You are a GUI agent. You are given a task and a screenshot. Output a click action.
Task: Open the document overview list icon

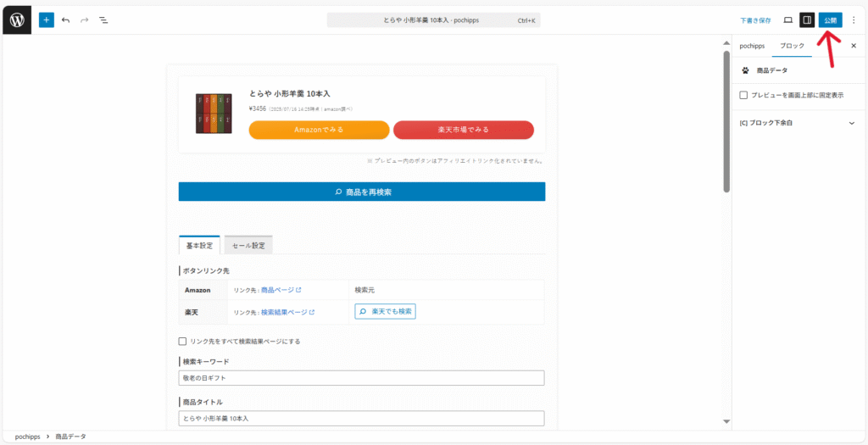point(103,20)
